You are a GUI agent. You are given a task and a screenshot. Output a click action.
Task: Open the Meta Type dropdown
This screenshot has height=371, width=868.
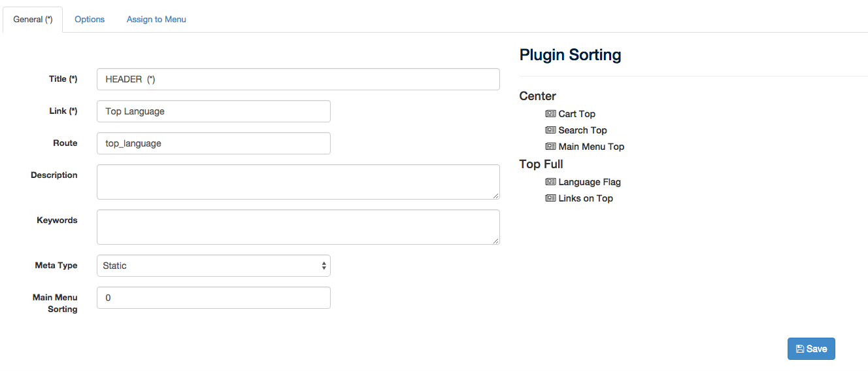click(214, 266)
